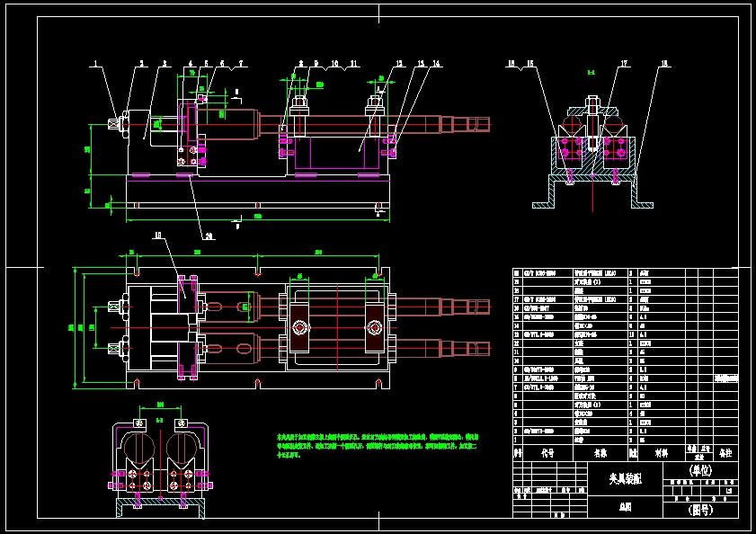Viewport: 756px width, 534px height.
Task: Select part balloon label 13
Action: click(x=421, y=63)
